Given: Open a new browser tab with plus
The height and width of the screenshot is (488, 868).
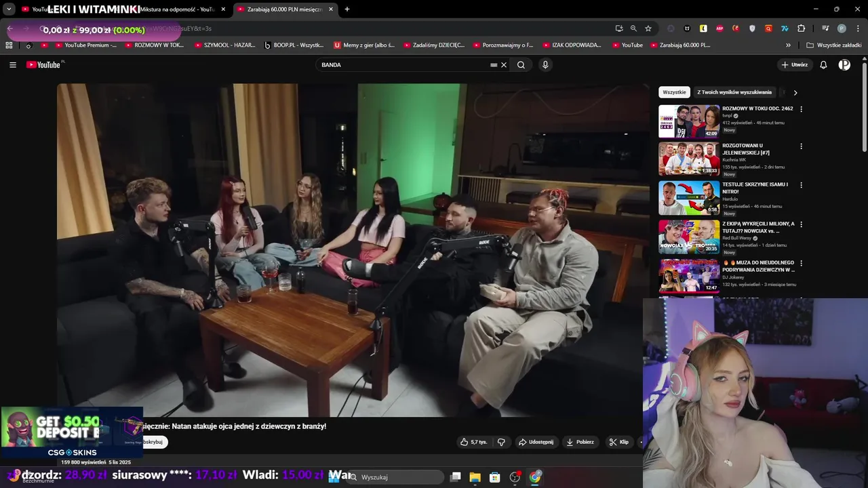Looking at the screenshot, I should coord(347,9).
